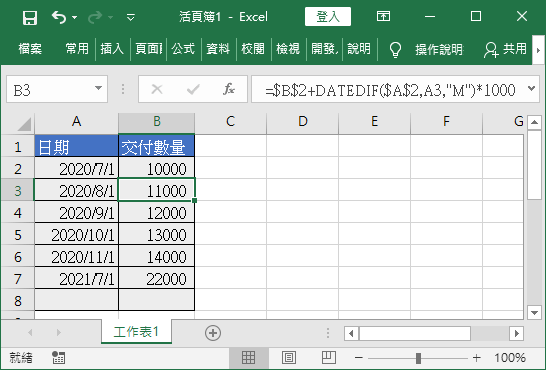Click the Select All corner triangle
This screenshot has height=370, width=546.
pos(24,124)
